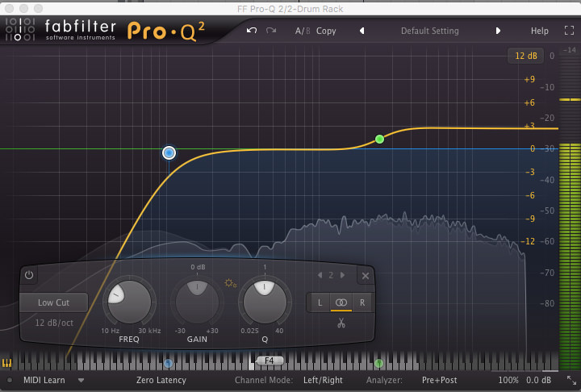Image resolution: width=581 pixels, height=392 pixels.
Task: Click the F4 note label on piano
Action: 270,360
